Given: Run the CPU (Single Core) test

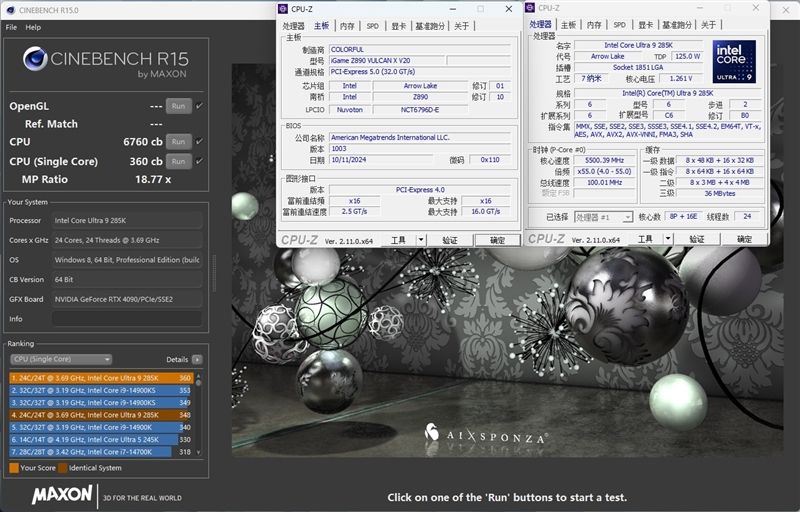Looking at the screenshot, I should (x=178, y=161).
